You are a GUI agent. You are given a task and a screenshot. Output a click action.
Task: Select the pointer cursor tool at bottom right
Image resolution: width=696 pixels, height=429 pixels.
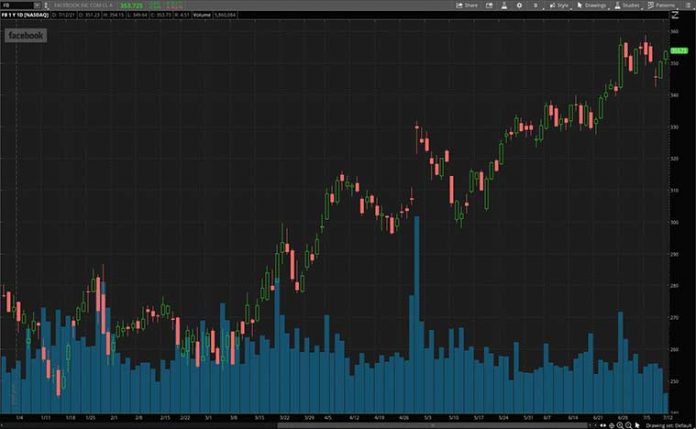pos(637,424)
